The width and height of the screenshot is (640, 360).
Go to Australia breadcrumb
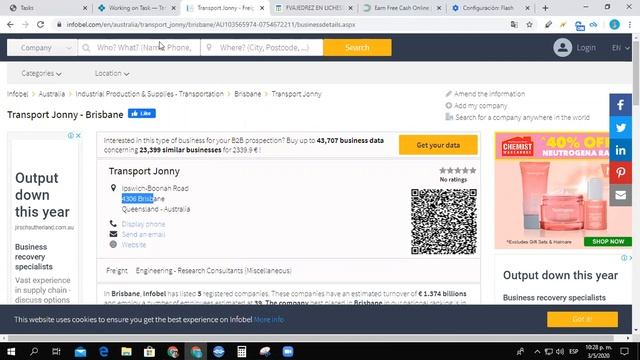(51, 94)
